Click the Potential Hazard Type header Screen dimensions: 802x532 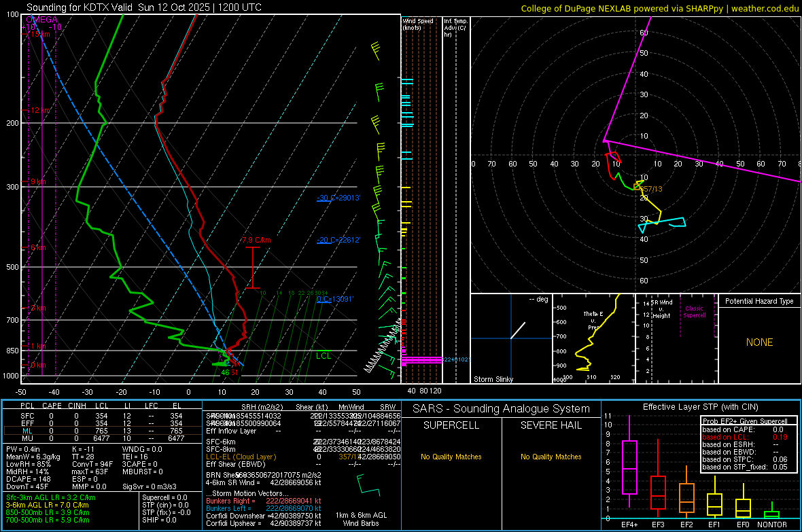click(x=759, y=301)
